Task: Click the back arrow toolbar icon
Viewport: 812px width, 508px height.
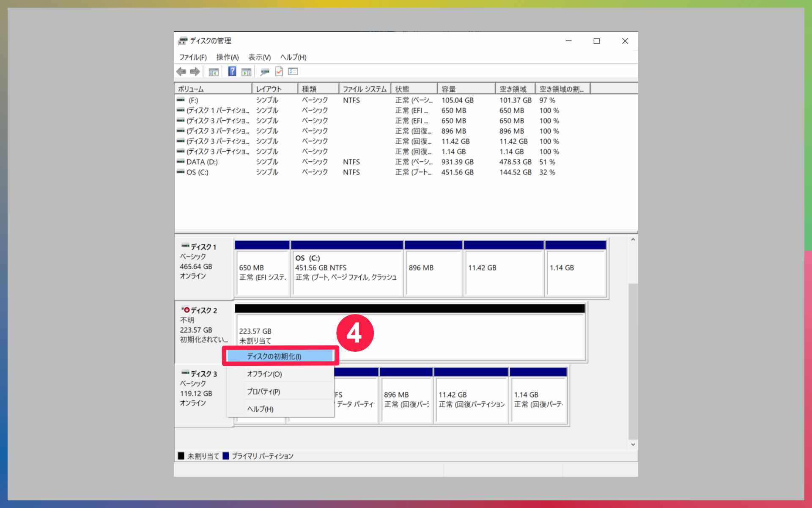Action: (181, 72)
